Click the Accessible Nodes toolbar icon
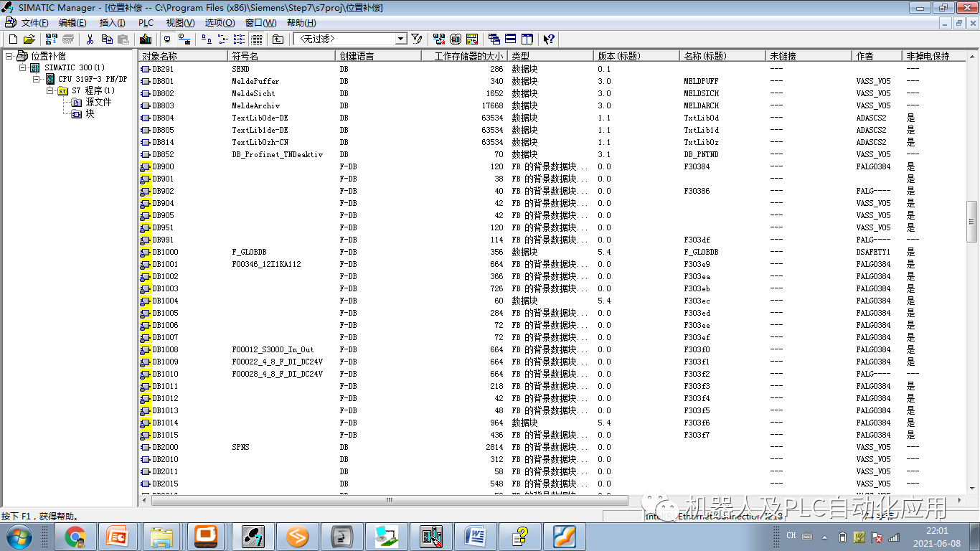980x551 pixels. point(50,39)
